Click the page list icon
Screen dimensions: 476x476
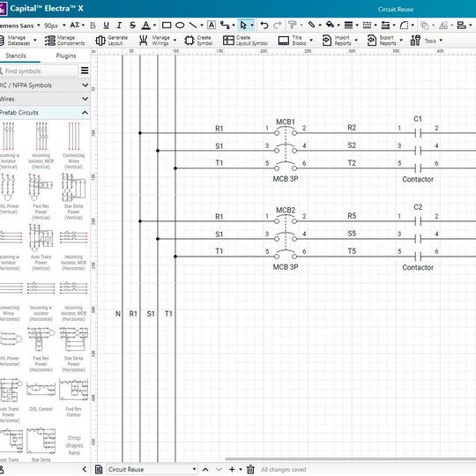pos(99,469)
